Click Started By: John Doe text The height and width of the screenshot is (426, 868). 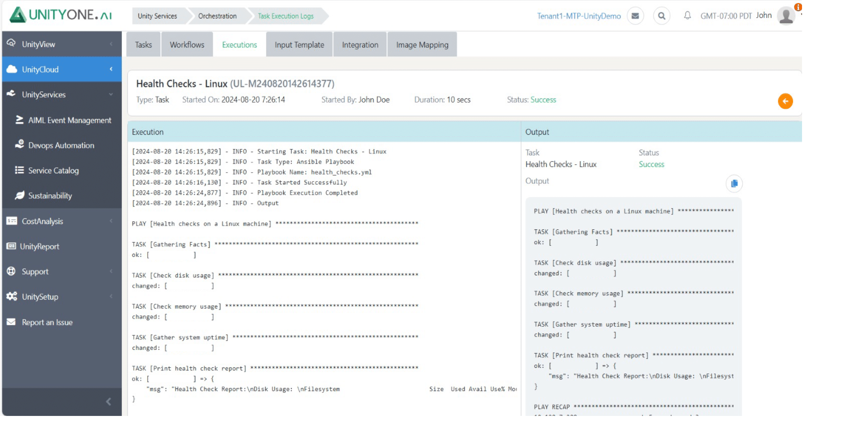click(356, 100)
